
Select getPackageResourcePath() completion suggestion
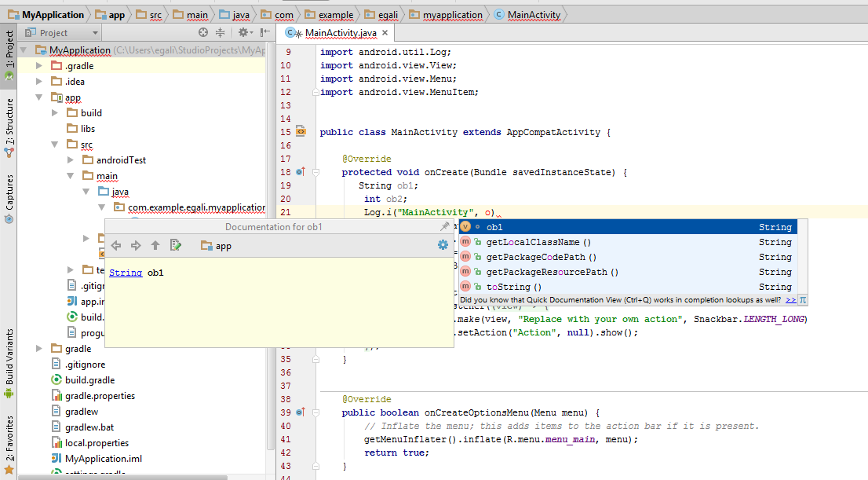pos(628,272)
